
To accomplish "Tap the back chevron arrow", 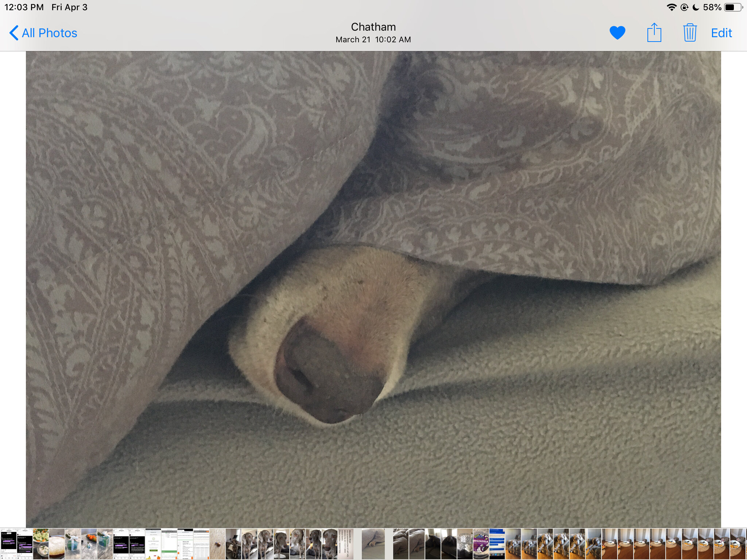I will tap(13, 33).
